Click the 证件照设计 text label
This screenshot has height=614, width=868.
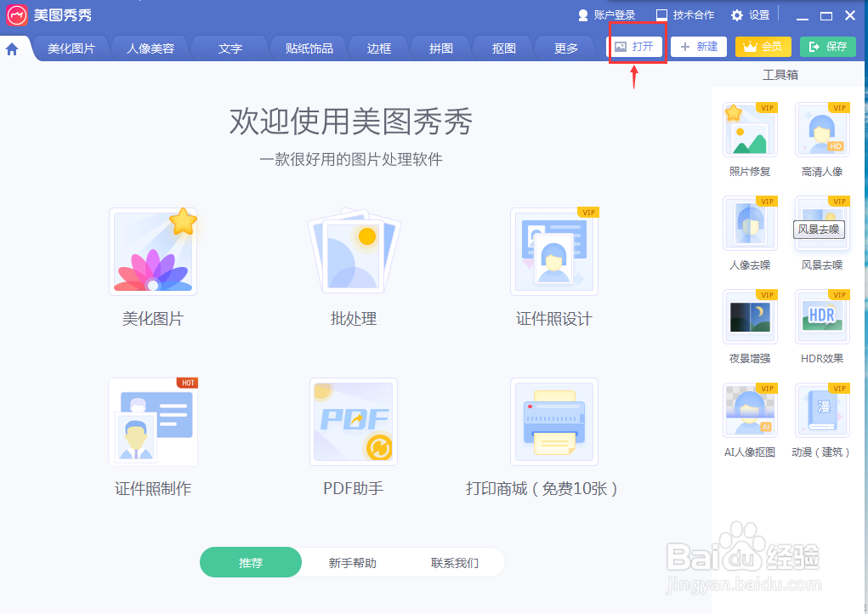554,319
